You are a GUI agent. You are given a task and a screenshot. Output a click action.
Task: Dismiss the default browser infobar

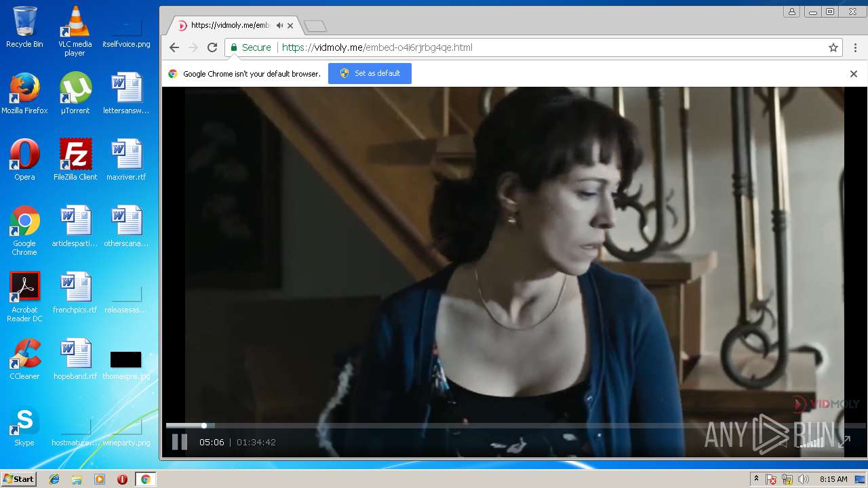coord(854,74)
